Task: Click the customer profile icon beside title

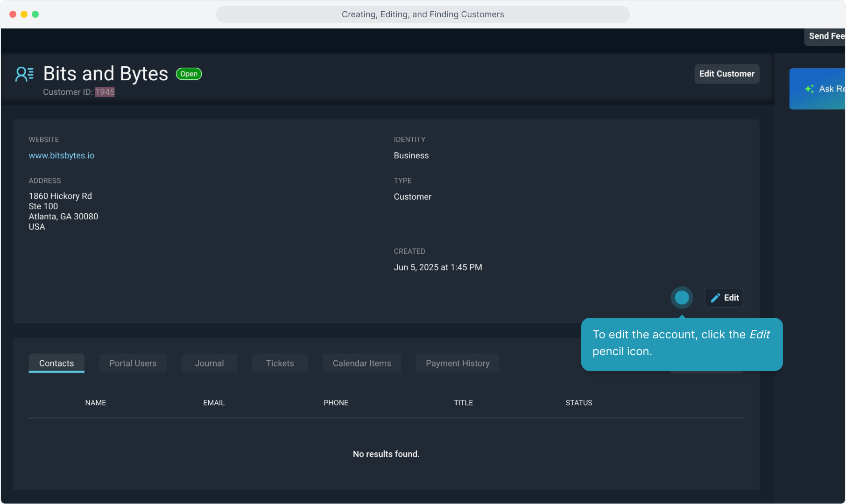Action: [24, 74]
